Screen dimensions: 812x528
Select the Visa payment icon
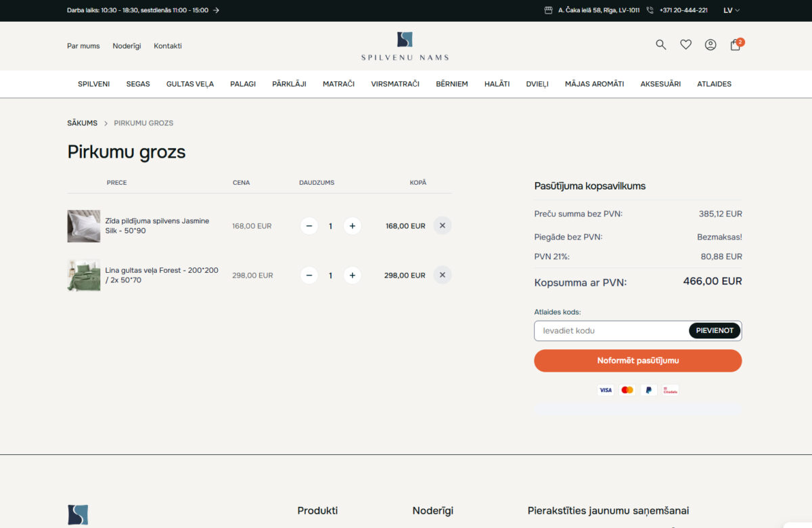tap(606, 390)
